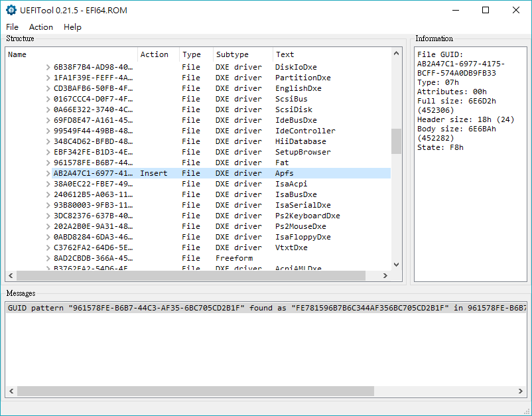Select the 348C4D62-BFBD-48… file entry
This screenshot has width=532, height=416.
[x=94, y=141]
